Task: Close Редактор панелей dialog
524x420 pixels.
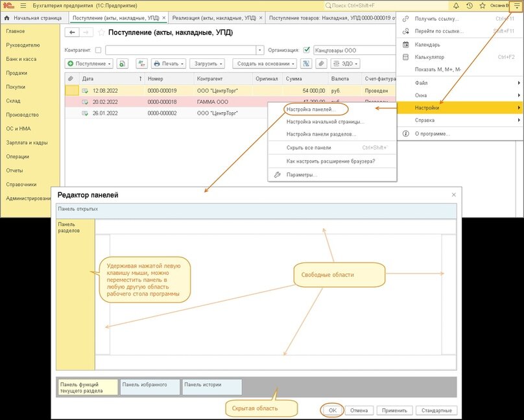Action: coord(453,194)
